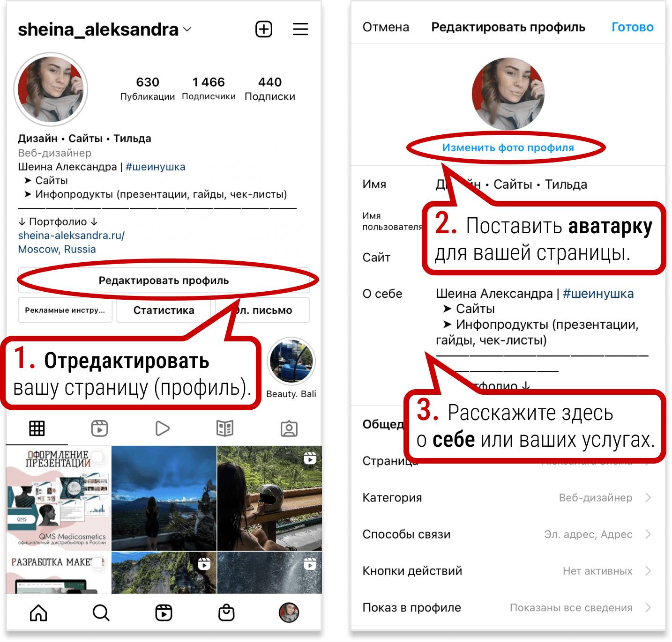The width and height of the screenshot is (672, 642).
Task: Tap the search magnifier icon in the bottom bar
Action: point(101,612)
